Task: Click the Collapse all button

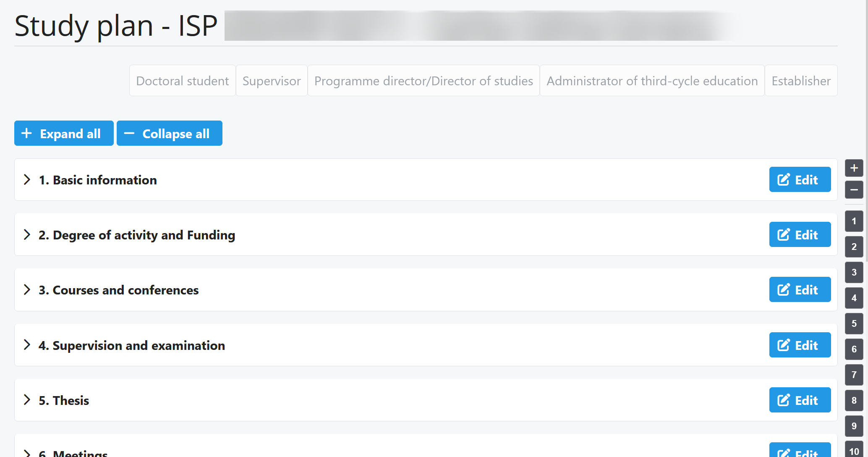Action: point(170,134)
